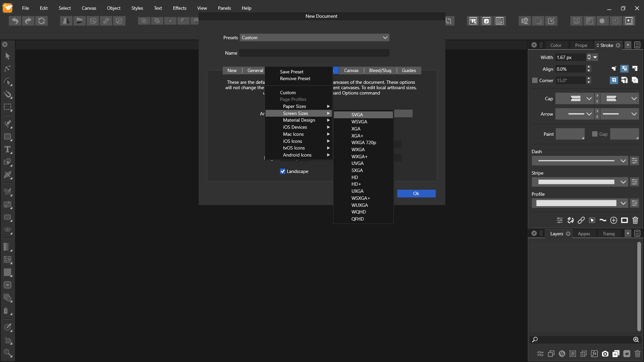The width and height of the screenshot is (644, 362).
Task: Switch to the Bleed/Slug tab
Action: coord(380,70)
